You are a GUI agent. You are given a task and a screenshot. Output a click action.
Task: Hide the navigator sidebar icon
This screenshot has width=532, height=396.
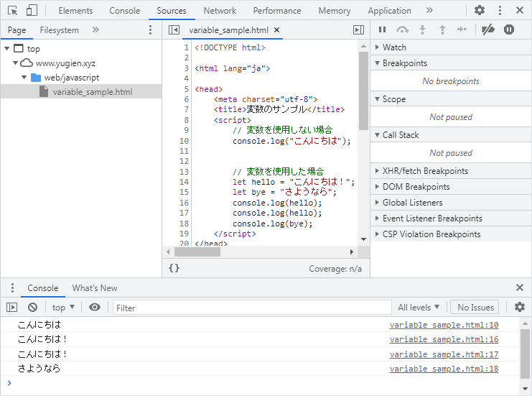[x=174, y=30]
